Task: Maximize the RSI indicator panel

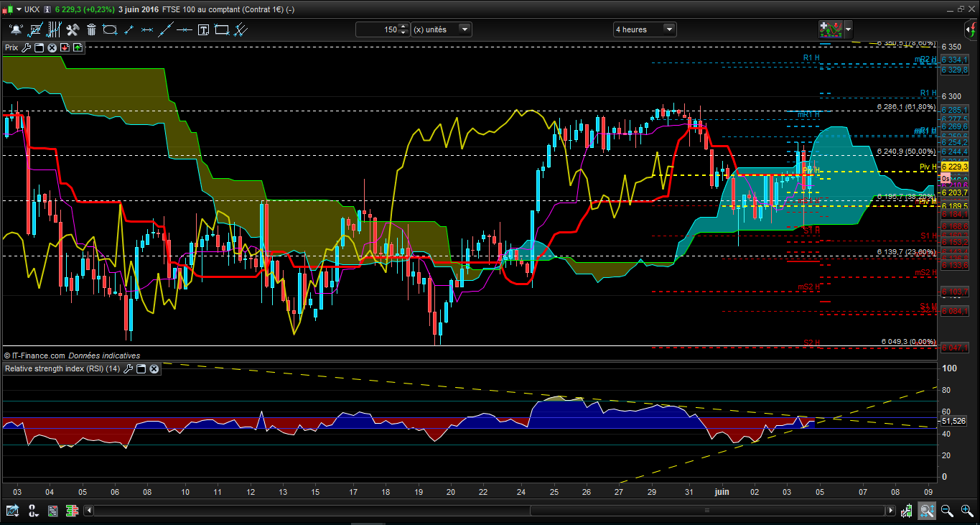Action: click(x=141, y=368)
